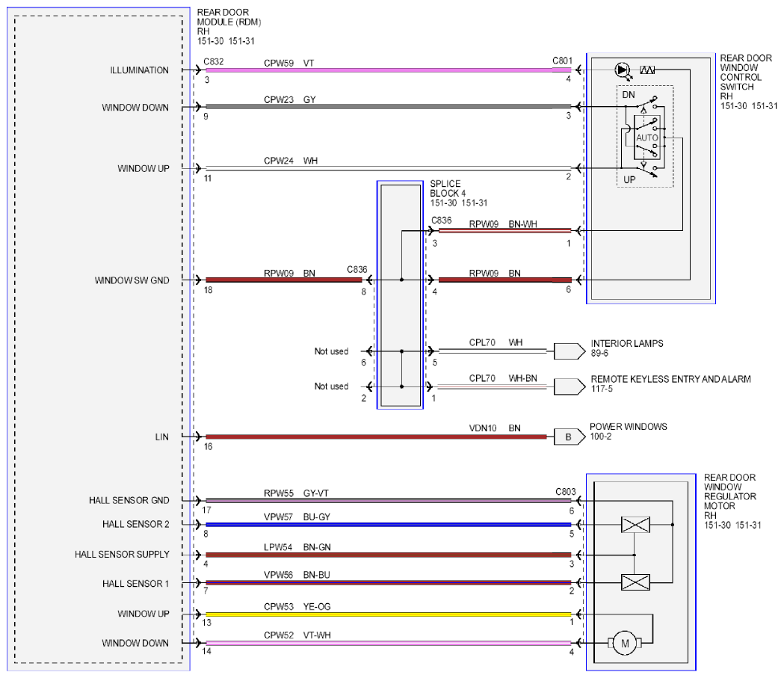This screenshot has height=678, width=784.
Task: Select the HALL SENSOR GND label
Action: click(x=129, y=500)
